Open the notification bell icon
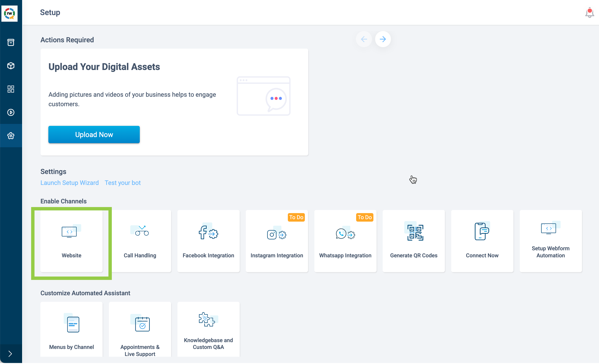The image size is (599, 364). coord(589,13)
